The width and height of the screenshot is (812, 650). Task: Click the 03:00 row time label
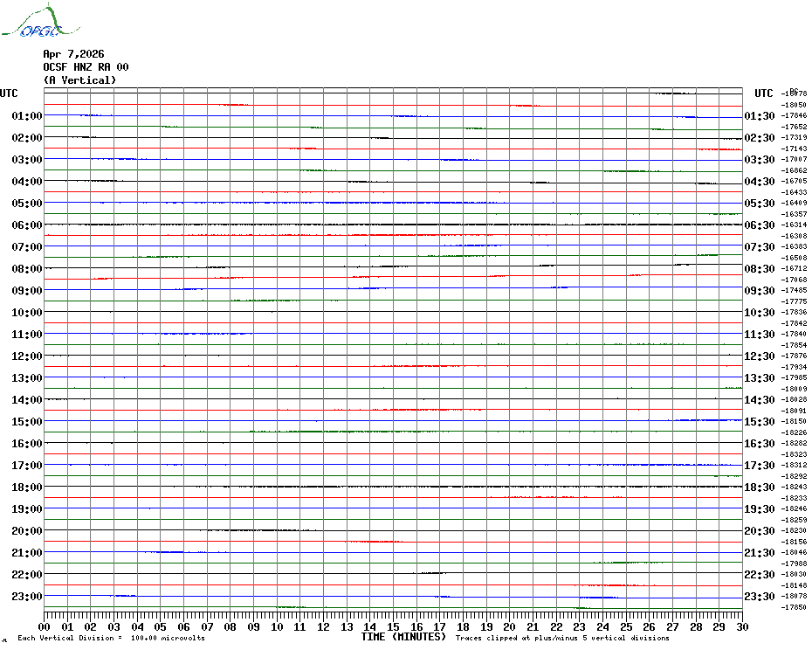27,159
